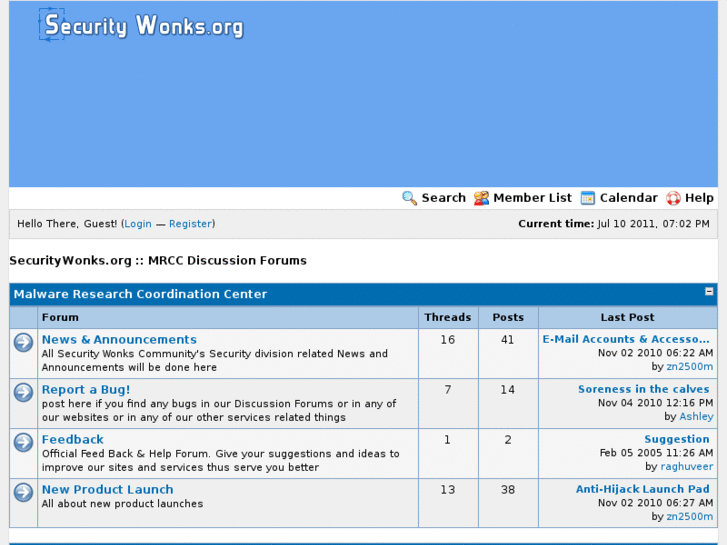Open last post Anti-Hijack Launch Pad
This screenshot has width=727, height=545.
click(x=642, y=489)
